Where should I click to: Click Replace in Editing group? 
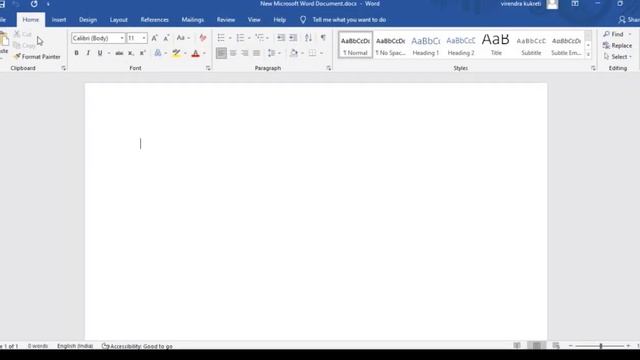[617, 45]
